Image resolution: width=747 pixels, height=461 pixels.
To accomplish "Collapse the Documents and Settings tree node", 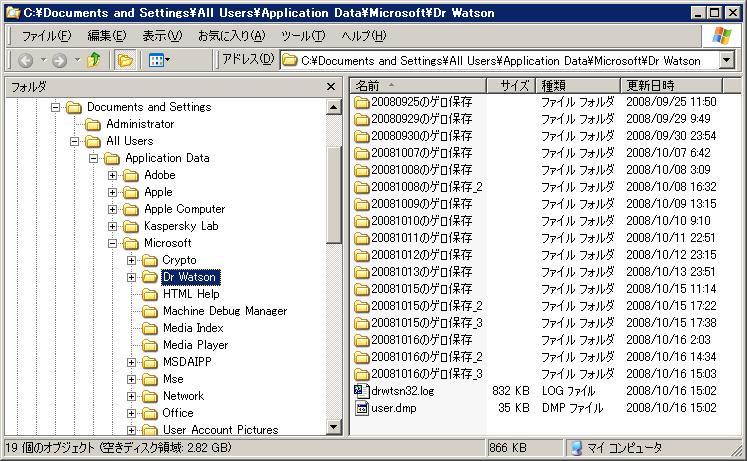I will point(55,107).
